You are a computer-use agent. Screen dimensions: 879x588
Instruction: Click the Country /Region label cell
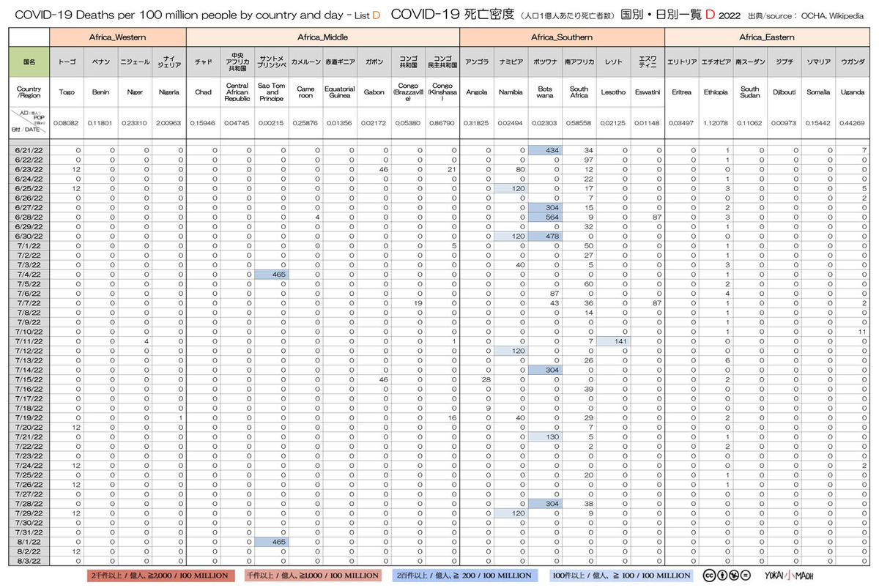(29, 92)
